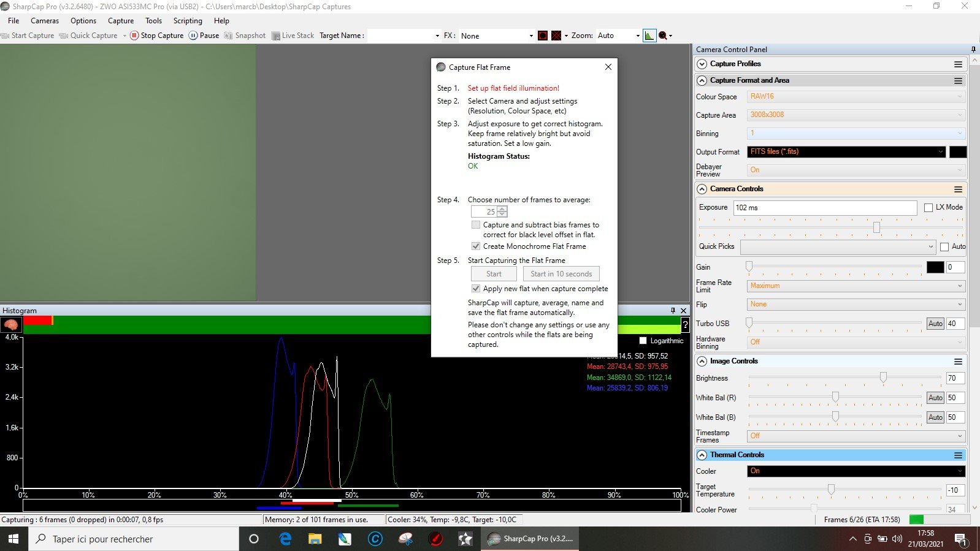Open the Capture Area dropdown

coord(856,115)
